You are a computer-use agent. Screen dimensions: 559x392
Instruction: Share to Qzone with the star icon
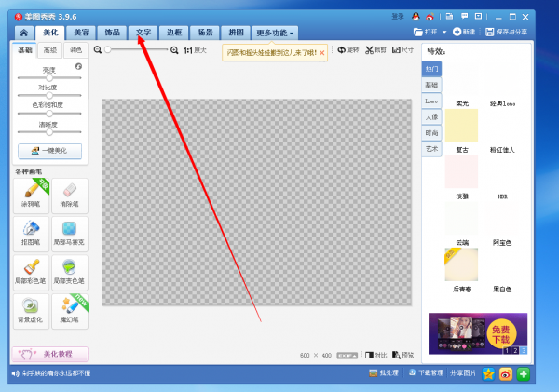(x=488, y=373)
